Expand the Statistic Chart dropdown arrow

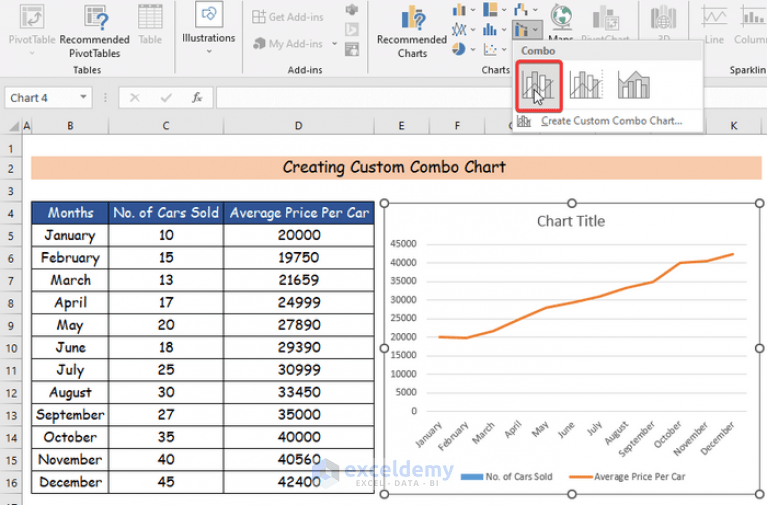point(504,30)
